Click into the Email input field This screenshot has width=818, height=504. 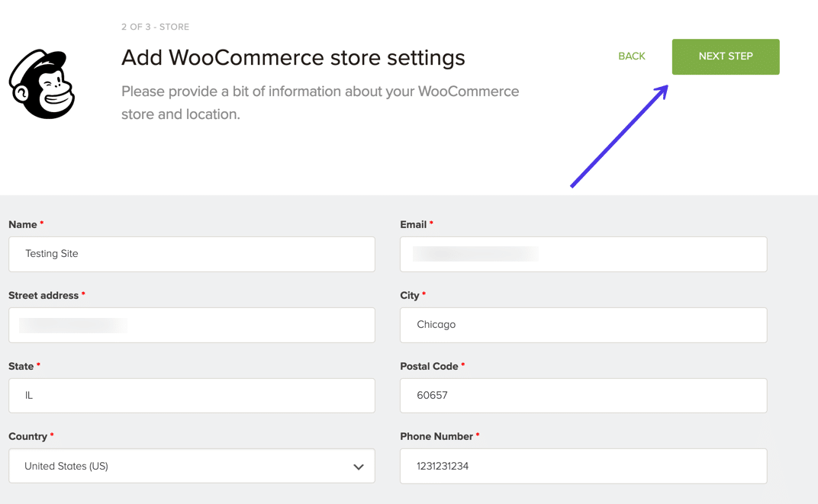(583, 254)
